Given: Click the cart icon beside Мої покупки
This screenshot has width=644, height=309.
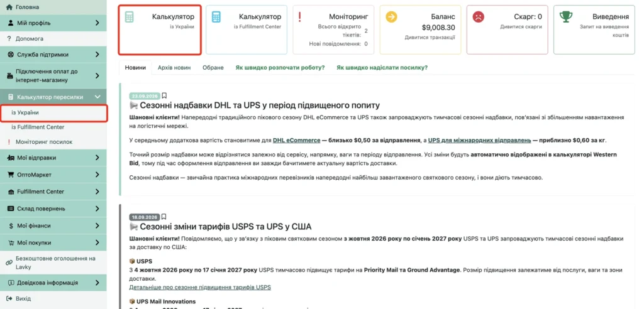Looking at the screenshot, I should click(11, 242).
